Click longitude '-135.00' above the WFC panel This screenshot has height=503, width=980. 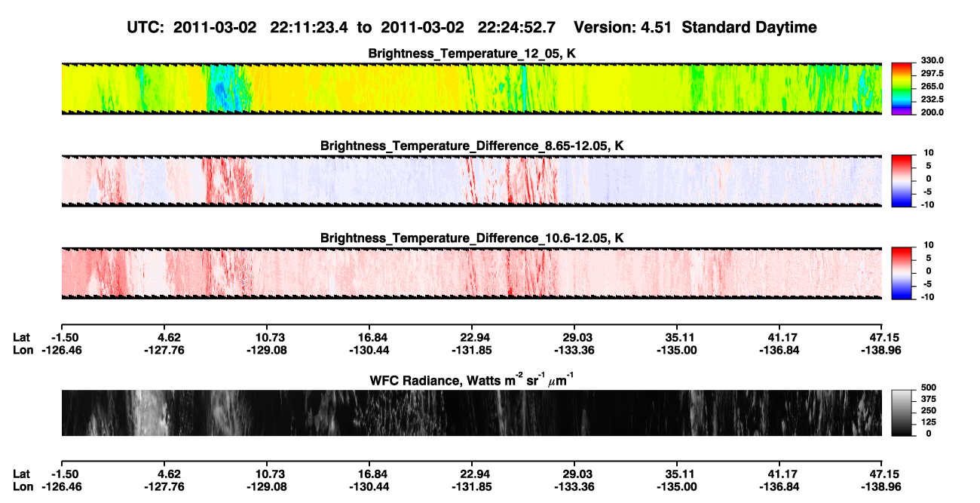point(677,350)
